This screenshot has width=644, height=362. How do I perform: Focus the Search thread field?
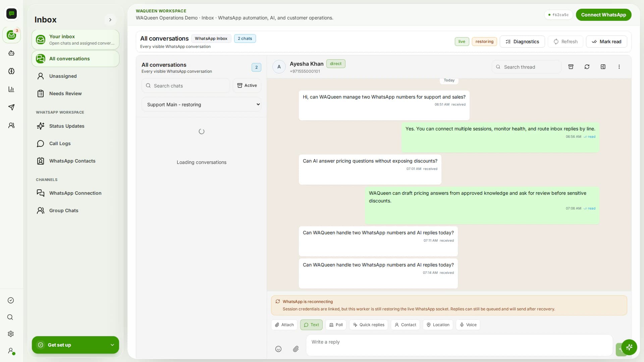pos(527,67)
